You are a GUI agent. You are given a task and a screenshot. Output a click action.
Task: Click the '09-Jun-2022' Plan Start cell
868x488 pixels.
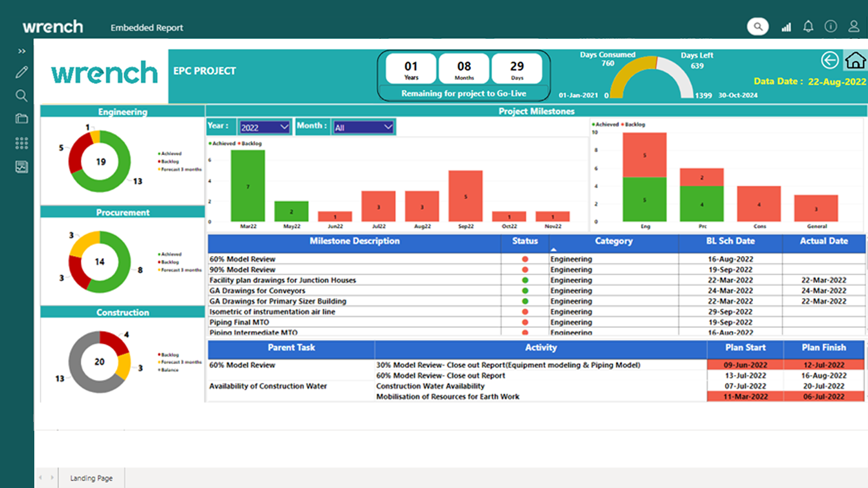(745, 365)
